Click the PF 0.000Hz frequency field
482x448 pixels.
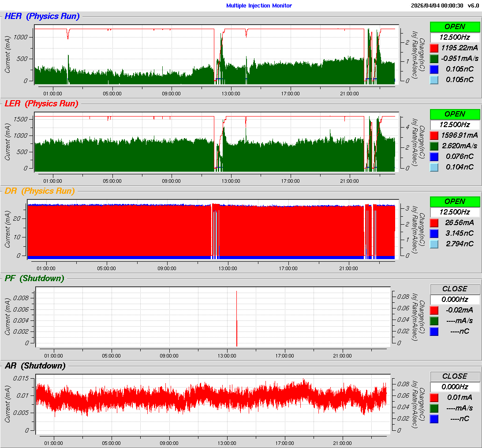(455, 300)
